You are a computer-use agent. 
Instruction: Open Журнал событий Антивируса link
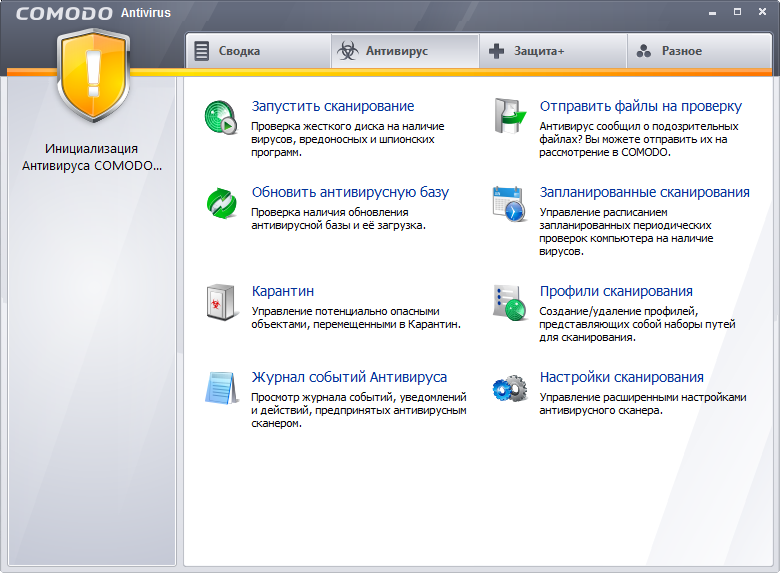pos(349,377)
